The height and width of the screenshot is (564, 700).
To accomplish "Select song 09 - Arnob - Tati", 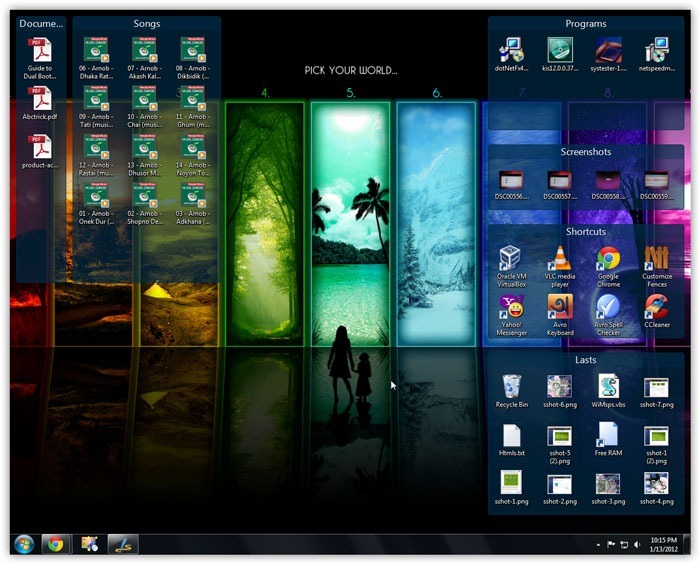I will tap(96, 106).
